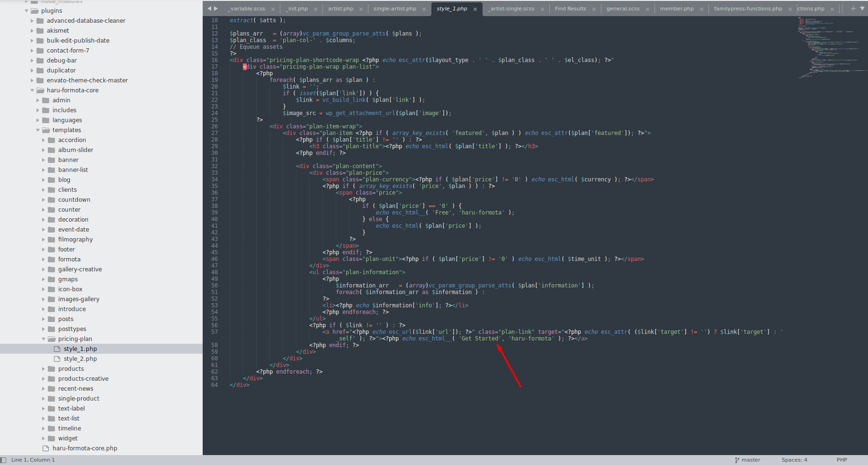Click event-date folder icon

[x=52, y=230]
